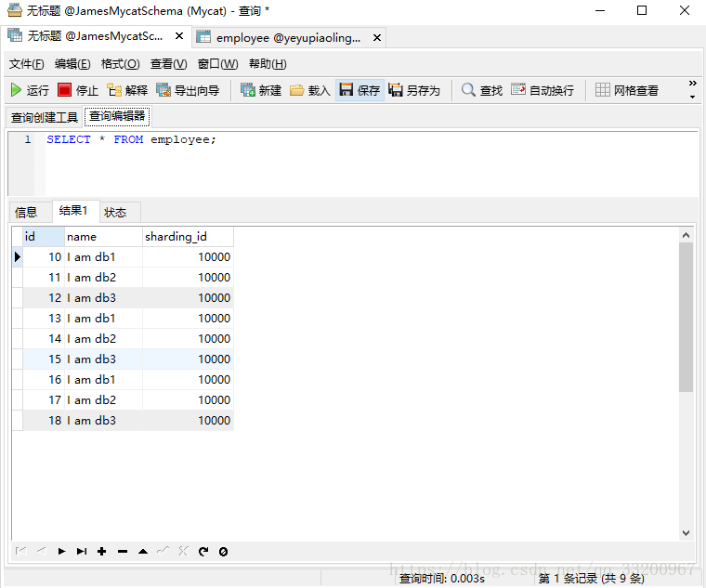The width and height of the screenshot is (706, 588).
Task: Open the 导出向导 export wizard
Action: pyautogui.click(x=188, y=90)
